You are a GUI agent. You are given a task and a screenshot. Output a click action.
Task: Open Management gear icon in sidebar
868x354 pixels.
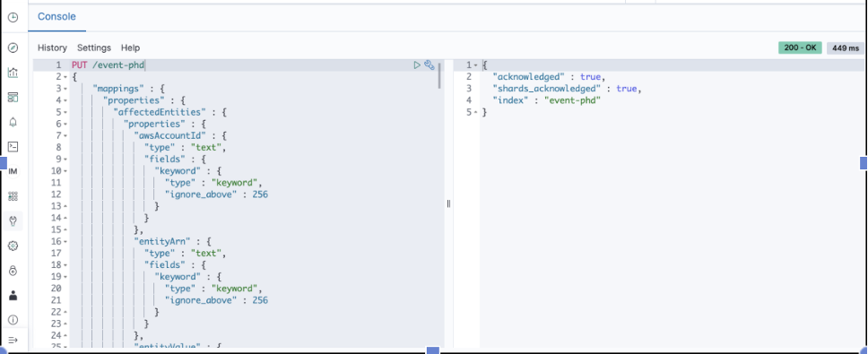13,246
